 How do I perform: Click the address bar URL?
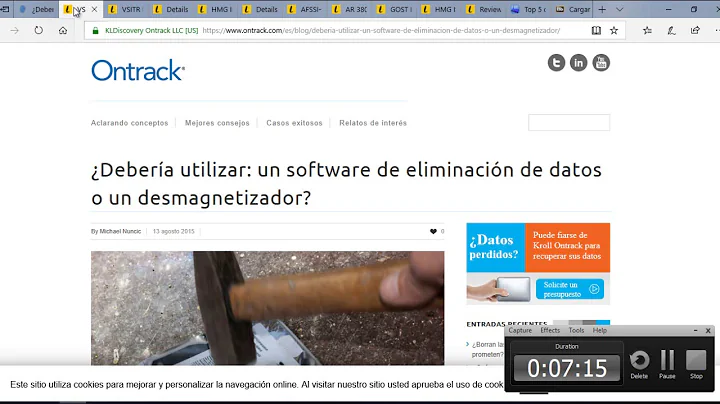coord(381,30)
